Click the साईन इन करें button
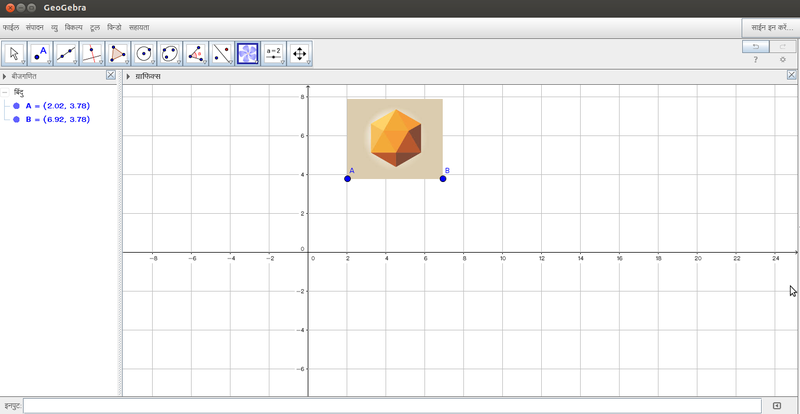 point(770,28)
